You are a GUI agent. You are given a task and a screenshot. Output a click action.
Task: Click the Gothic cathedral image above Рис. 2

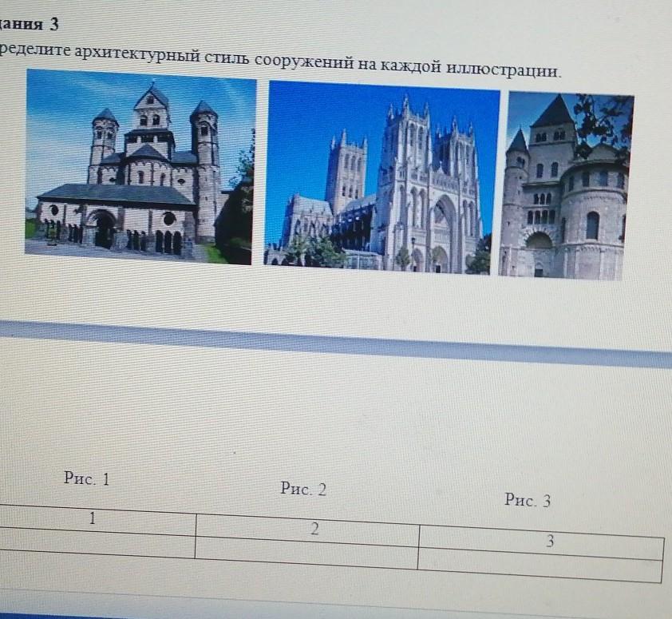(381, 177)
